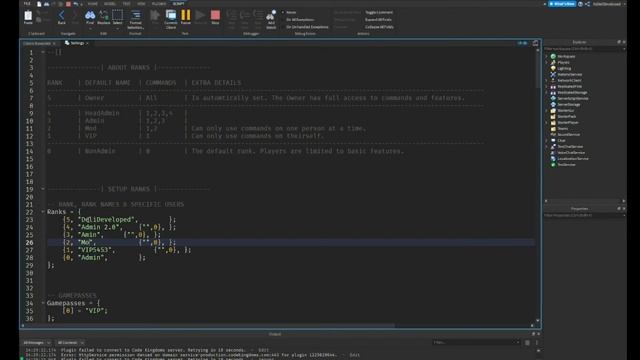Select Workspace in Explorer
The image size is (640, 360).
coord(566,56)
